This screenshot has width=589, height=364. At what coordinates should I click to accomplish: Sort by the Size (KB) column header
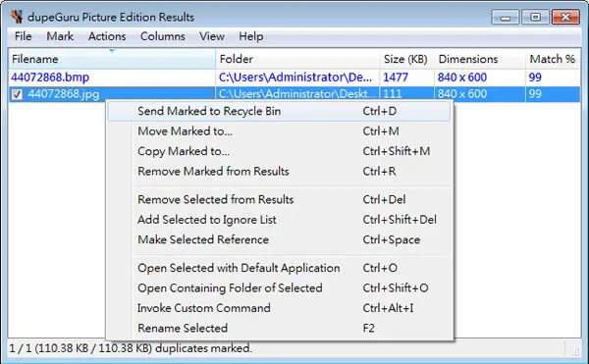coord(406,59)
